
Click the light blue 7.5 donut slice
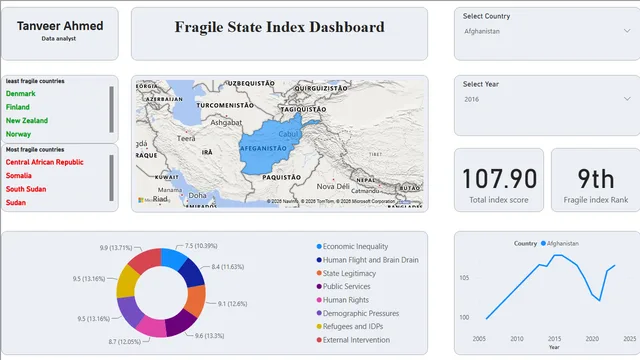pos(173,258)
